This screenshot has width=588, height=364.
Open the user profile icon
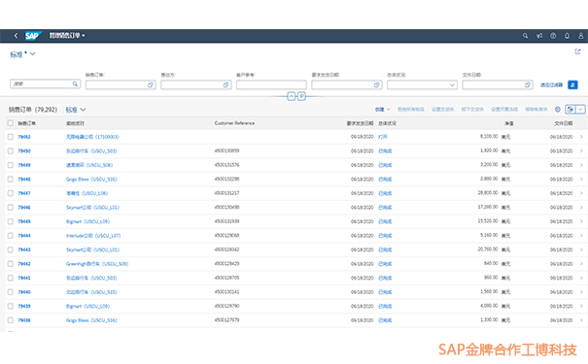(x=581, y=36)
